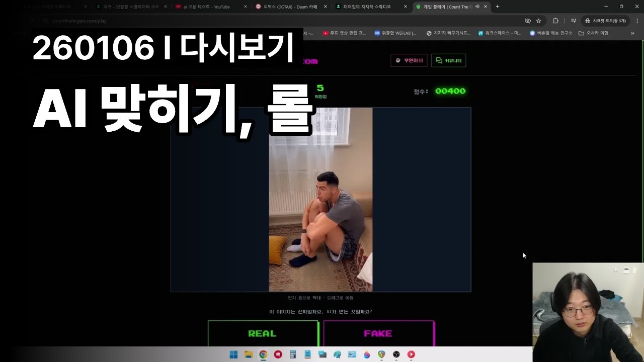This screenshot has height=362, width=644.
Task: Open the 오사카 여행 bookmark folder
Action: [x=594, y=33]
